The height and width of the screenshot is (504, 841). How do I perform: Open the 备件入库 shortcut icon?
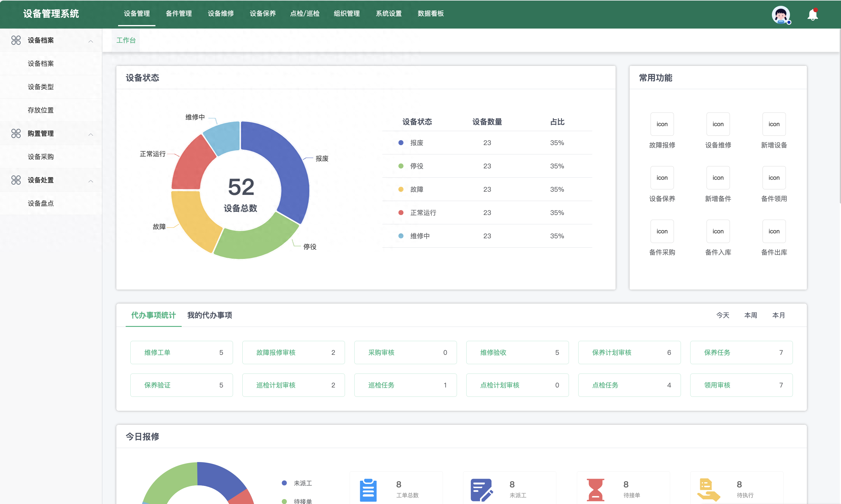[x=718, y=231]
